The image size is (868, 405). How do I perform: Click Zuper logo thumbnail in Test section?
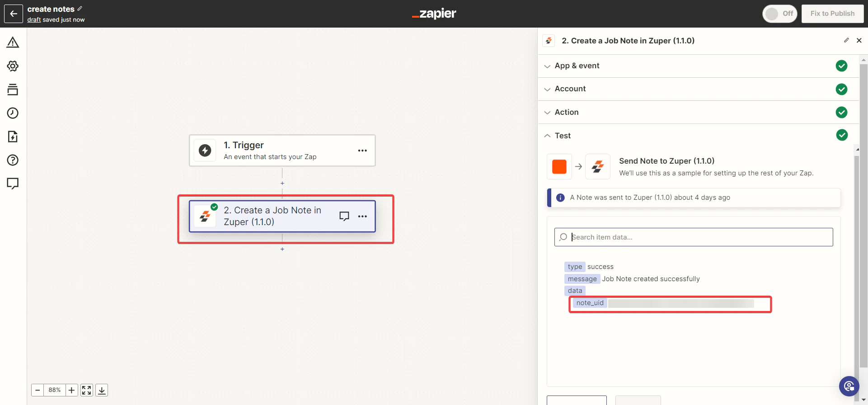[598, 167]
